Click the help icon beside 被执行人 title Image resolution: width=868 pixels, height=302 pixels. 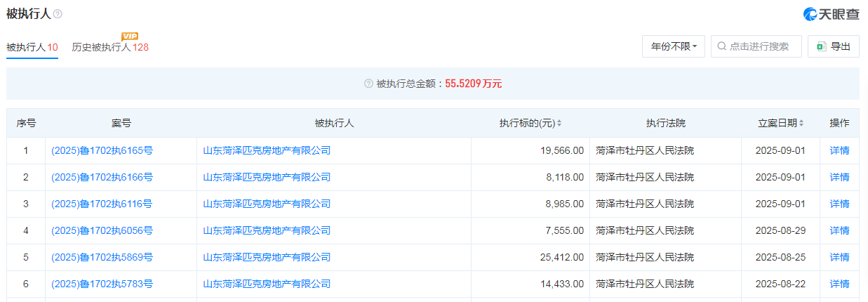click(58, 14)
